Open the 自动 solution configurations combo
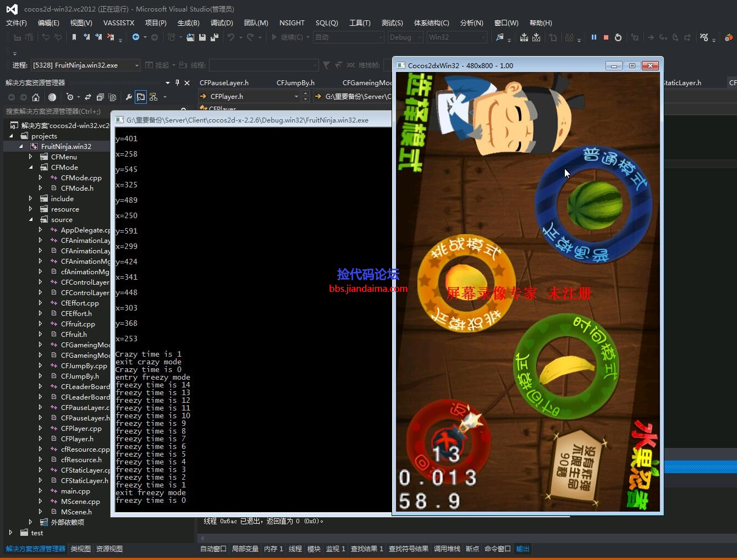 (x=349, y=37)
